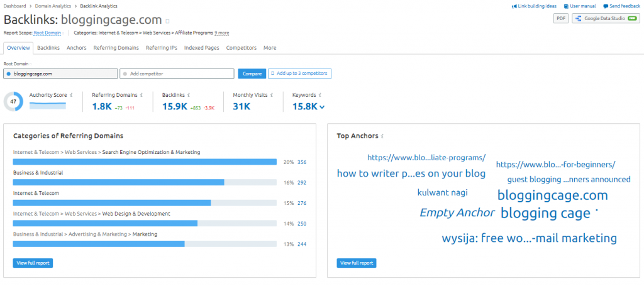644x286 pixels.
Task: Click the Business & Industrial 16% bar
Action: pyautogui.click(x=145, y=182)
